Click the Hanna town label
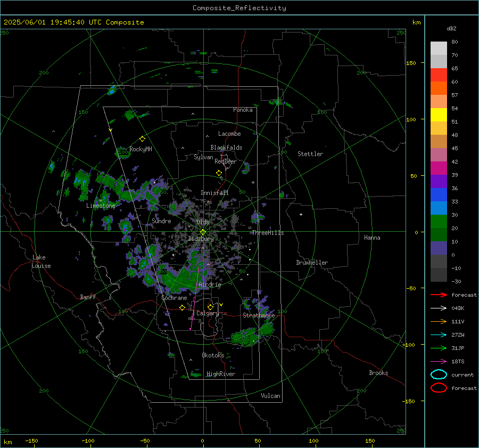Screen dimensions: 479x448 372,238
